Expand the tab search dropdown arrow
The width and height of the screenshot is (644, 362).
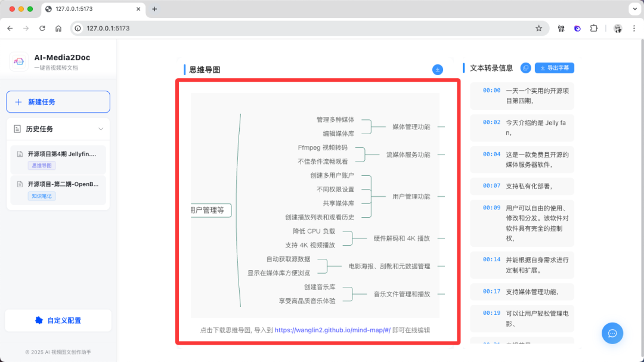pos(635,9)
